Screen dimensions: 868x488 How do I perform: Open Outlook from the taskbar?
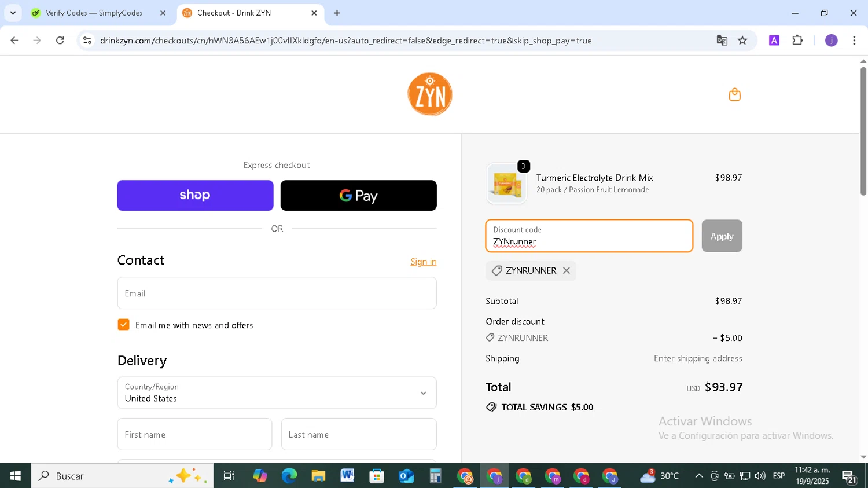(406, 476)
